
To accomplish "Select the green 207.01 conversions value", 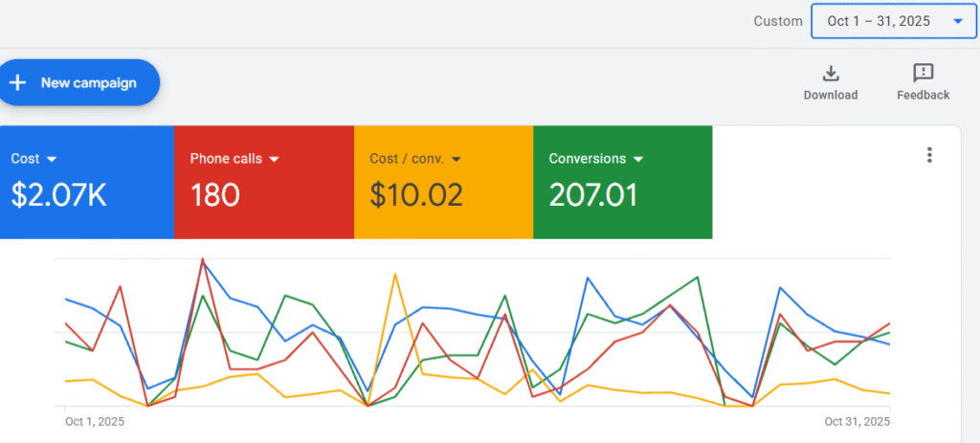I will 592,195.
